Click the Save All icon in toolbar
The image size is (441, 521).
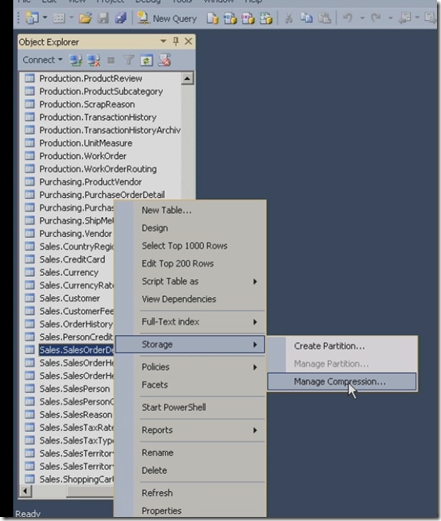[x=121, y=18]
